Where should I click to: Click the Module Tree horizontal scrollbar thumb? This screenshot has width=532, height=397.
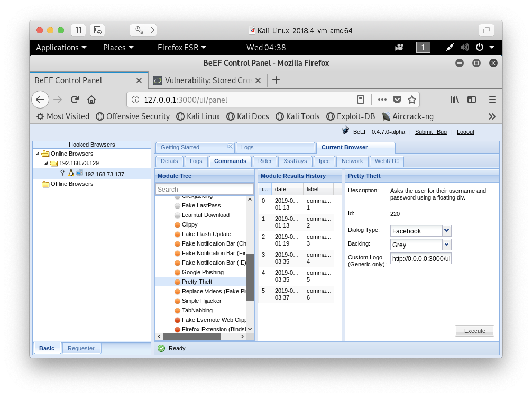192,337
